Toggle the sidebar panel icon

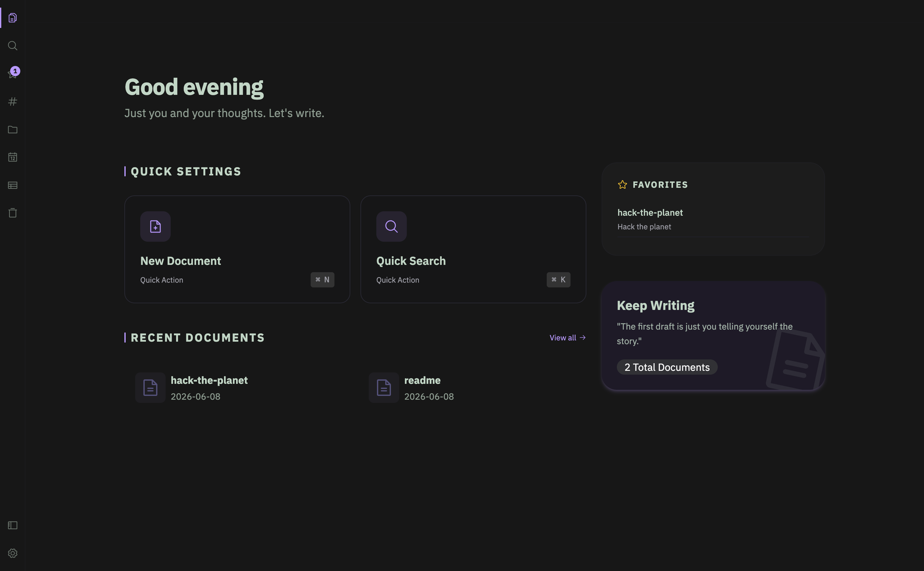12,525
